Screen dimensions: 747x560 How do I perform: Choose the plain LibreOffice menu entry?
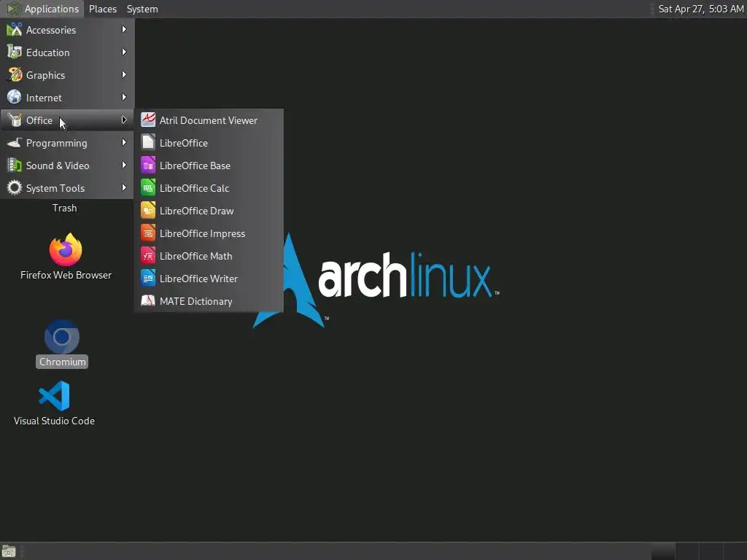coord(209,143)
